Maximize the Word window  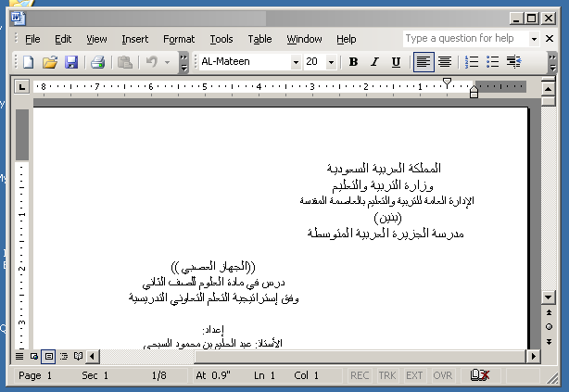point(532,19)
